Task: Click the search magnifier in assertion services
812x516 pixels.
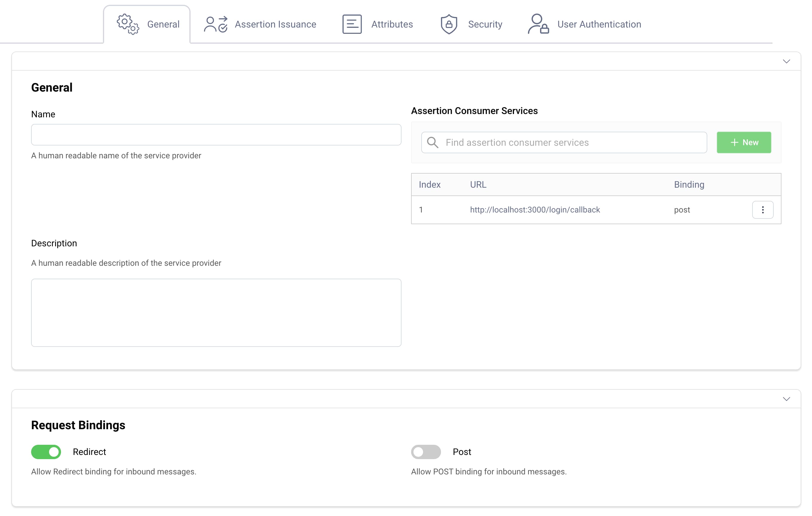Action: point(433,142)
